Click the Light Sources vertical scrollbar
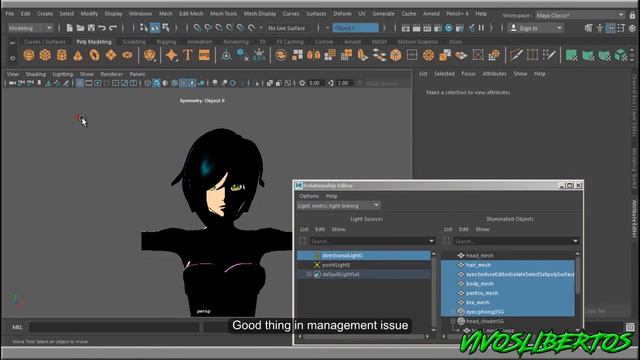This screenshot has height=360, width=640. tap(433, 292)
